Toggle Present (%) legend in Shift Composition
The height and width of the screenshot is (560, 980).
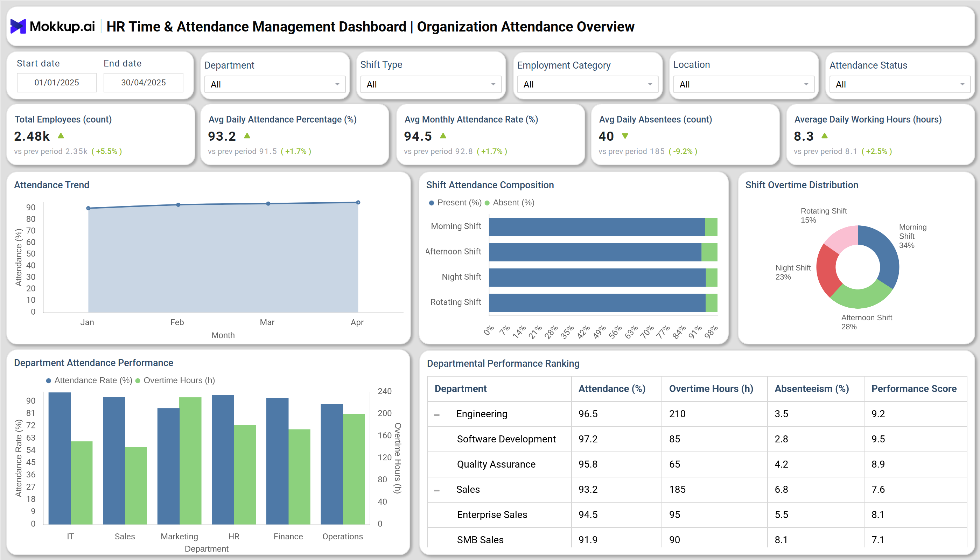(455, 202)
